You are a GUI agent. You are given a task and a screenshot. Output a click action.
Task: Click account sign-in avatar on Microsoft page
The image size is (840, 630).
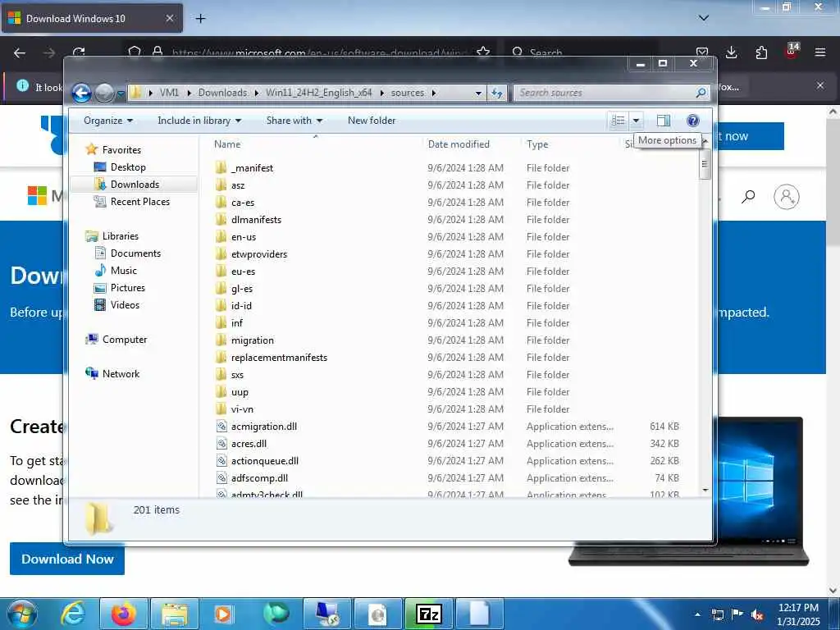[787, 197]
